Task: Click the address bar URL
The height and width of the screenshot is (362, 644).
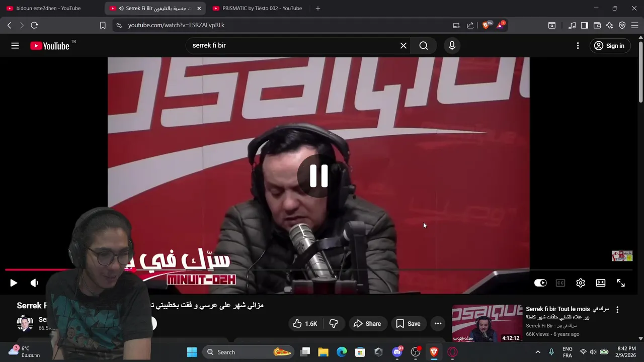Action: tap(176, 25)
